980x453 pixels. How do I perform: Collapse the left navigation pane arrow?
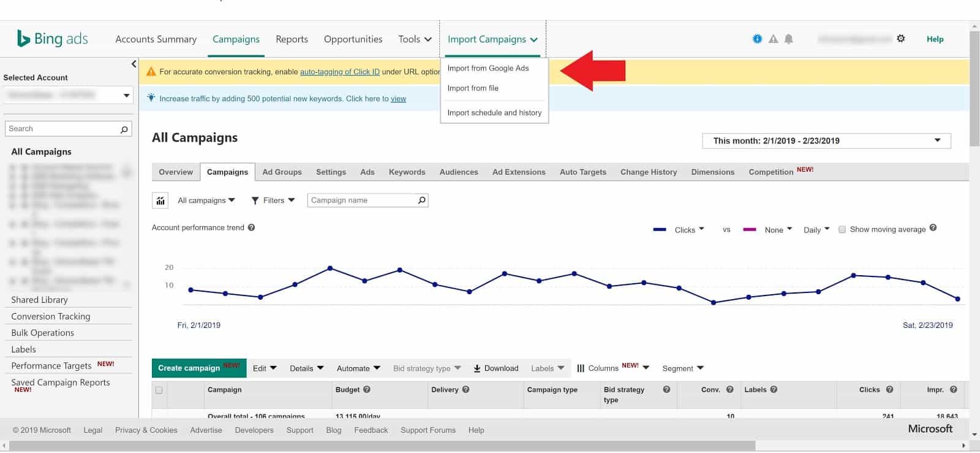pyautogui.click(x=134, y=64)
